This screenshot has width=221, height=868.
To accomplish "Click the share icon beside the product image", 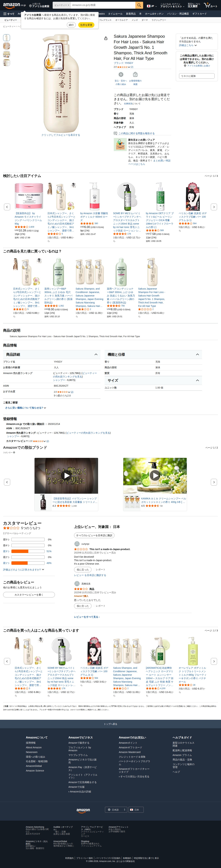I will [x=106, y=38].
